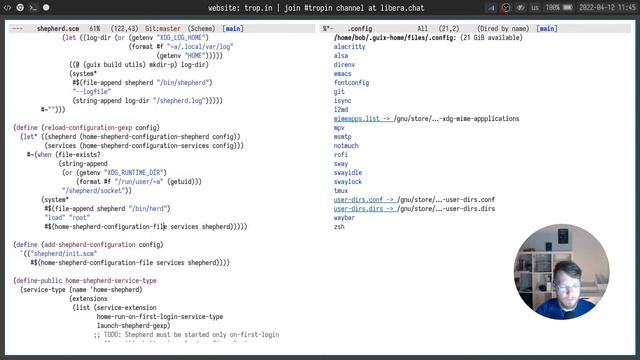The image size is (640, 360).
Task: Click the terminal prompt workspace icon
Action: pos(33,8)
